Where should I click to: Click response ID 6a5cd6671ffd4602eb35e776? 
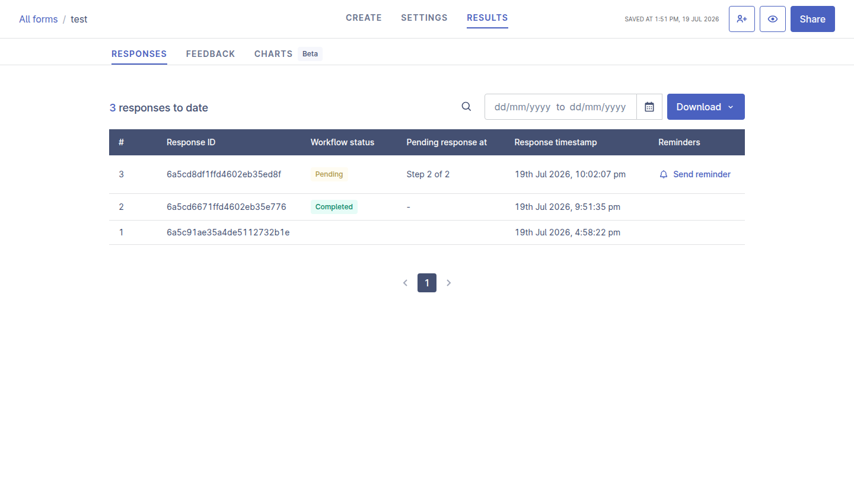(227, 207)
